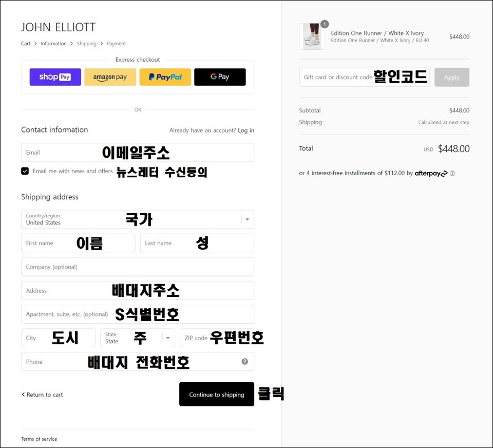Check out using Google Pay
Viewport: 493px width, 448px height.
[220, 77]
